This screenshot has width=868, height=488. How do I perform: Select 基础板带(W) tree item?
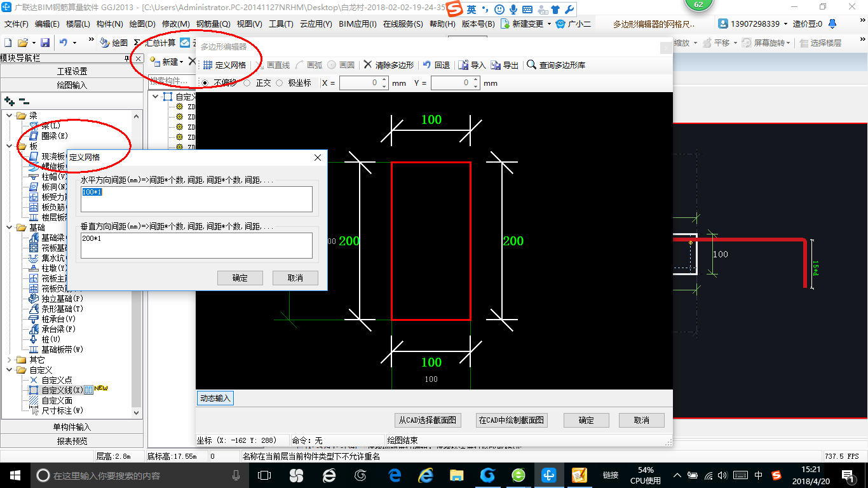(57, 349)
